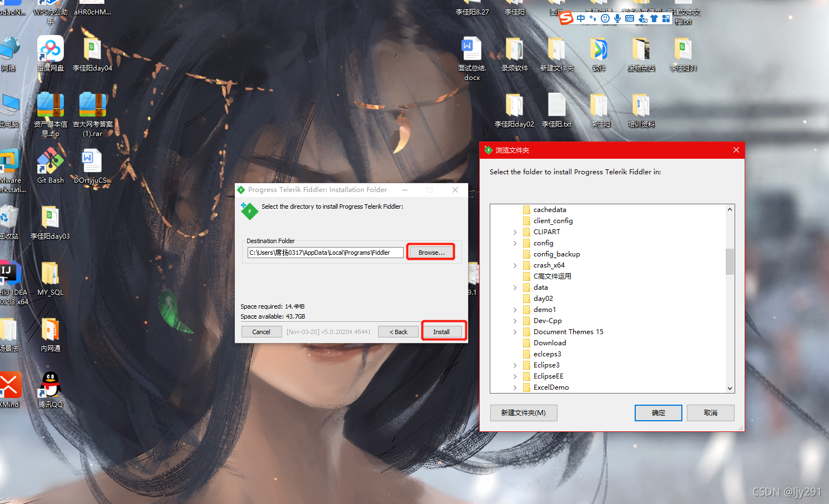
Task: Open the Sogou toolbox grid icon
Action: (x=666, y=18)
